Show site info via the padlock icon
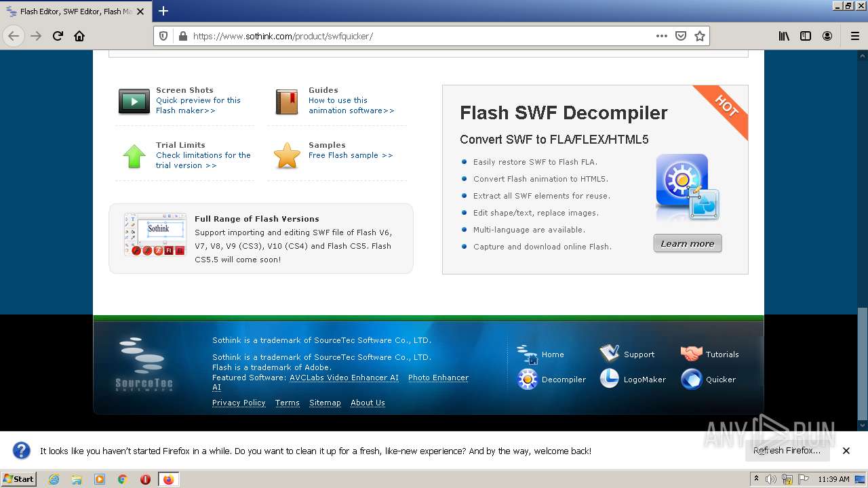The width and height of the screenshot is (868, 488). coord(182,36)
